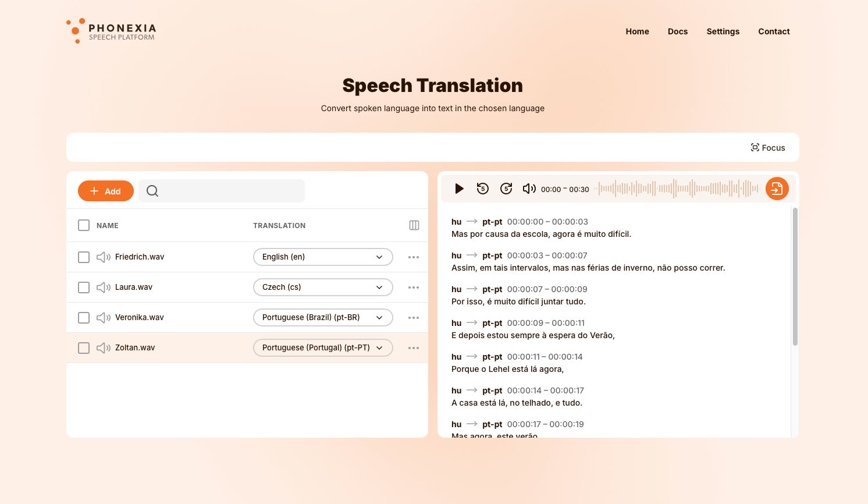Mute the playback volume
The width and height of the screenshot is (868, 504).
point(529,189)
